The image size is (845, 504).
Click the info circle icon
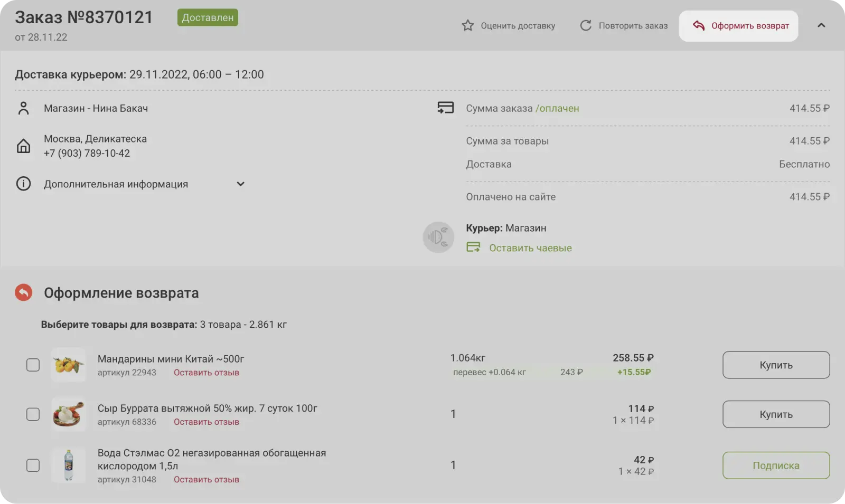(23, 184)
